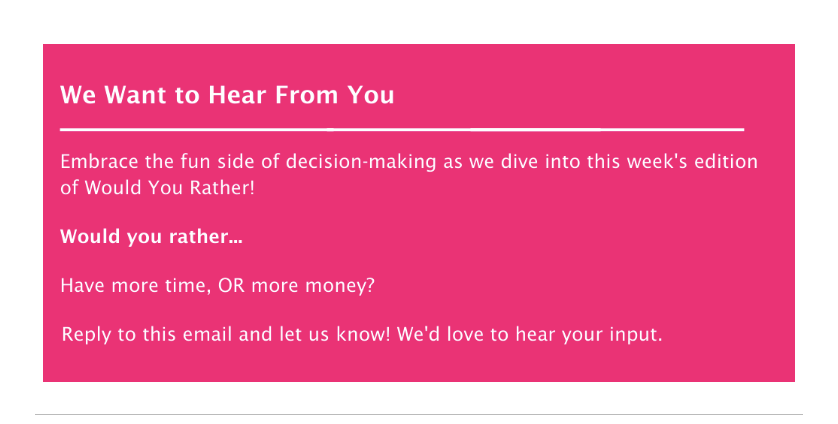
Task: Click the word "OR" in the question
Action: tap(231, 286)
